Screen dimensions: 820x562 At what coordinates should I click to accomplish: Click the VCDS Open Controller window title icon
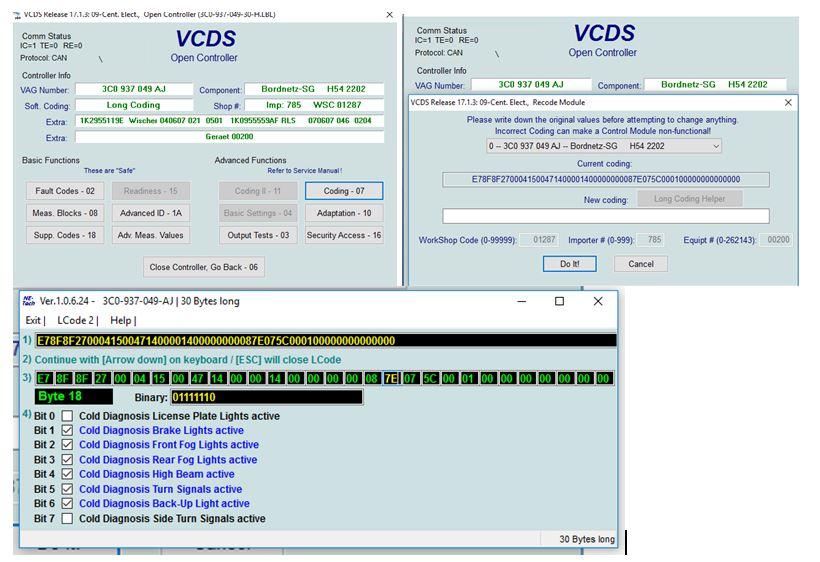click(x=17, y=15)
